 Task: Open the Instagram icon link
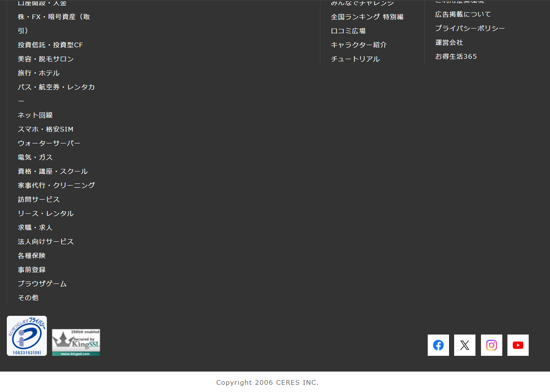[491, 345]
